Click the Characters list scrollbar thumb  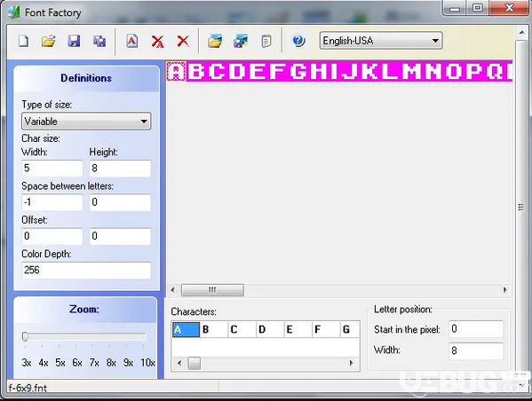pos(195,363)
